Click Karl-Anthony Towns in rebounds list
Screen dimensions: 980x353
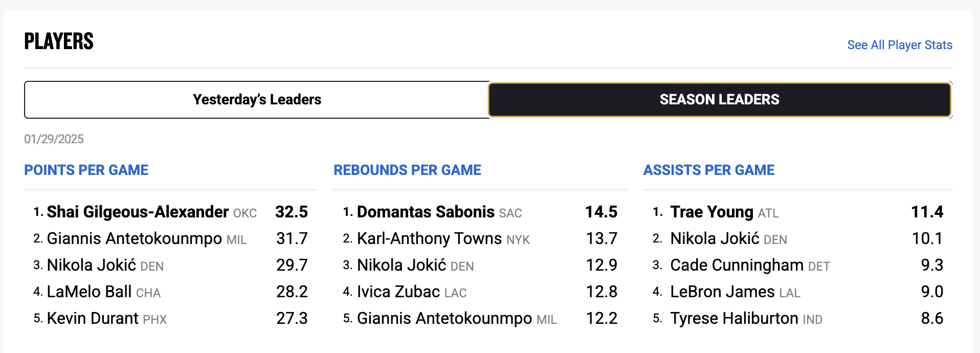tap(429, 238)
